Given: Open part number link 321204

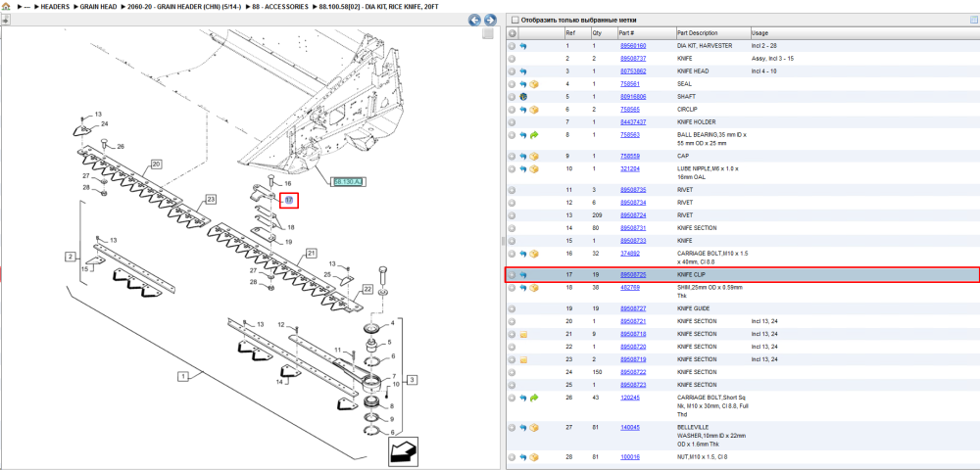Looking at the screenshot, I should click(629, 169).
